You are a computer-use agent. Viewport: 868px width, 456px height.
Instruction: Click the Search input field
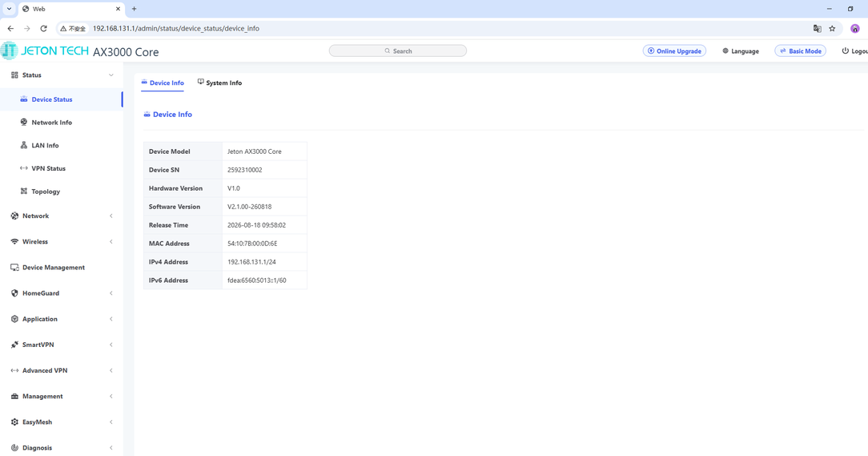(x=398, y=51)
